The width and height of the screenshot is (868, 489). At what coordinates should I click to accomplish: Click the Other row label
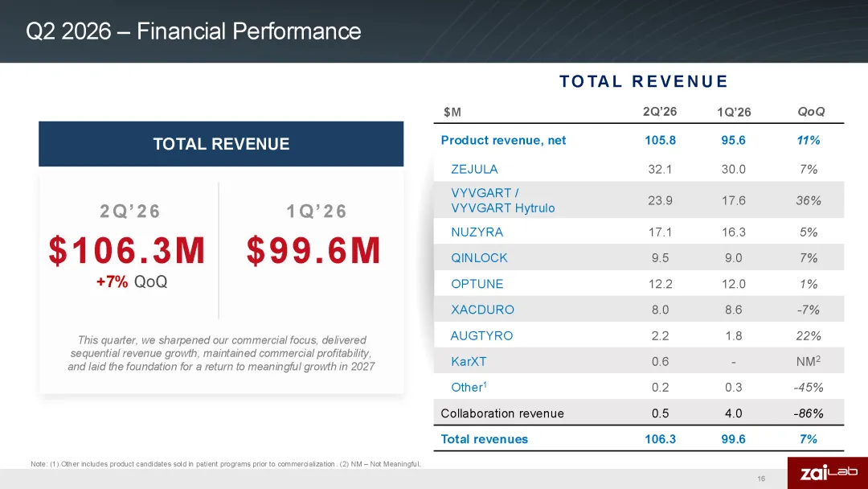click(469, 387)
